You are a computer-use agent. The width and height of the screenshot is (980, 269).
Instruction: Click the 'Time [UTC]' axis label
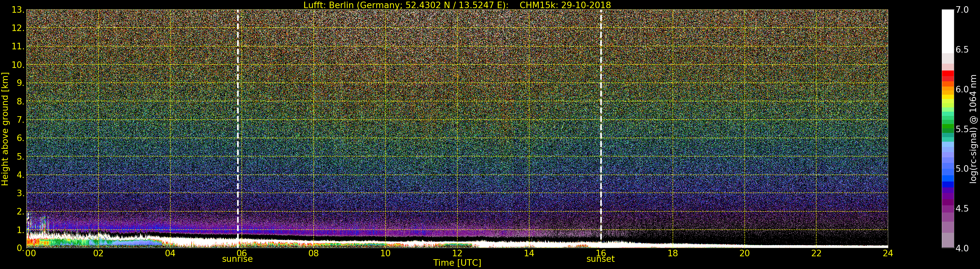tap(457, 263)
